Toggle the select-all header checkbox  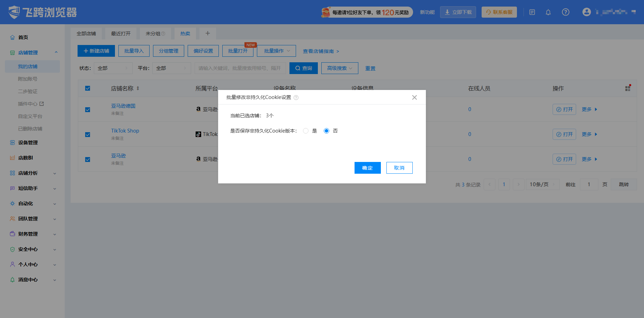[x=88, y=88]
